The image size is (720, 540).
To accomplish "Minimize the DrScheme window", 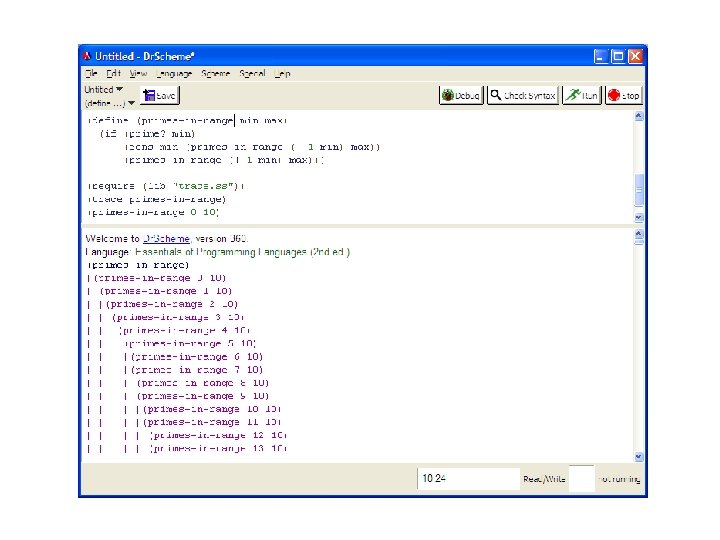I will [601, 56].
